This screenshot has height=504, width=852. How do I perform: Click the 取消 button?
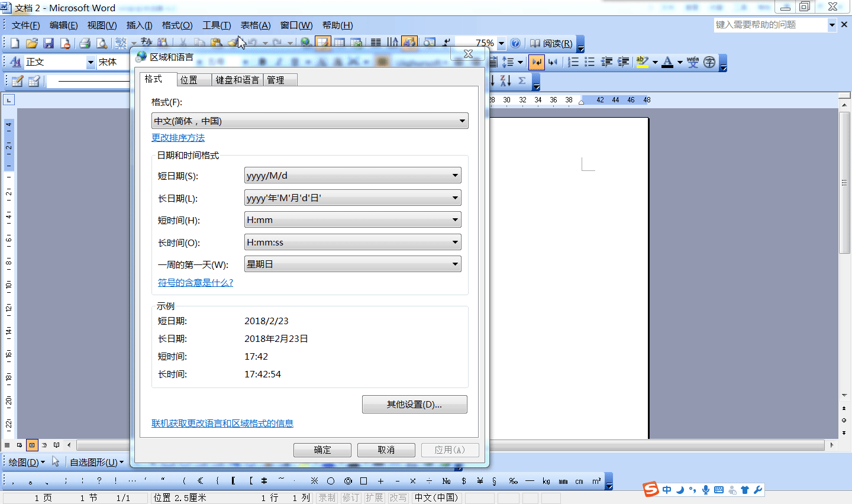coord(386,450)
